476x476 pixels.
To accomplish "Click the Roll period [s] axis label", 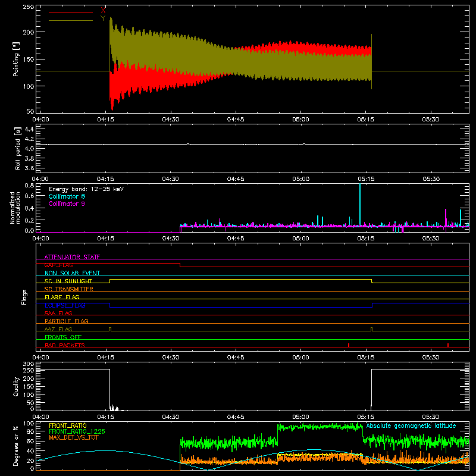I will 18,148.
